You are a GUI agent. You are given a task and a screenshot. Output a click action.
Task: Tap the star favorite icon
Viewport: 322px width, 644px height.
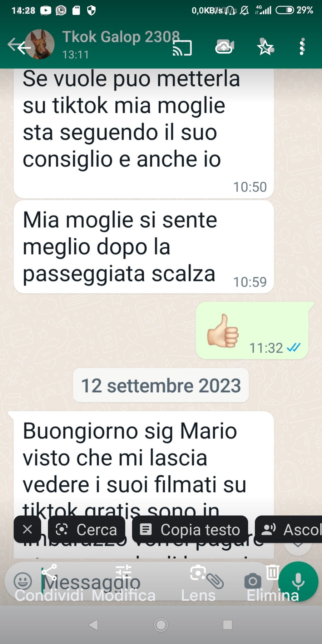pyautogui.click(x=265, y=47)
